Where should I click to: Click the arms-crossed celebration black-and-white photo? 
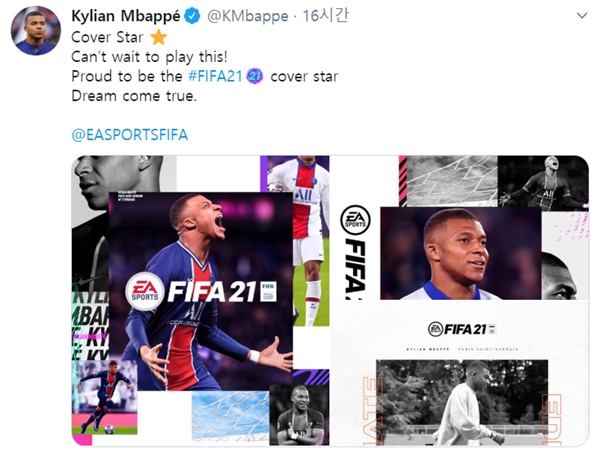(299, 415)
